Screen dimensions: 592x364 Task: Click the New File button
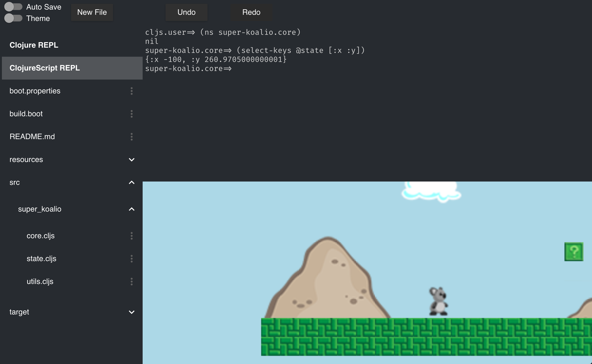[92, 12]
